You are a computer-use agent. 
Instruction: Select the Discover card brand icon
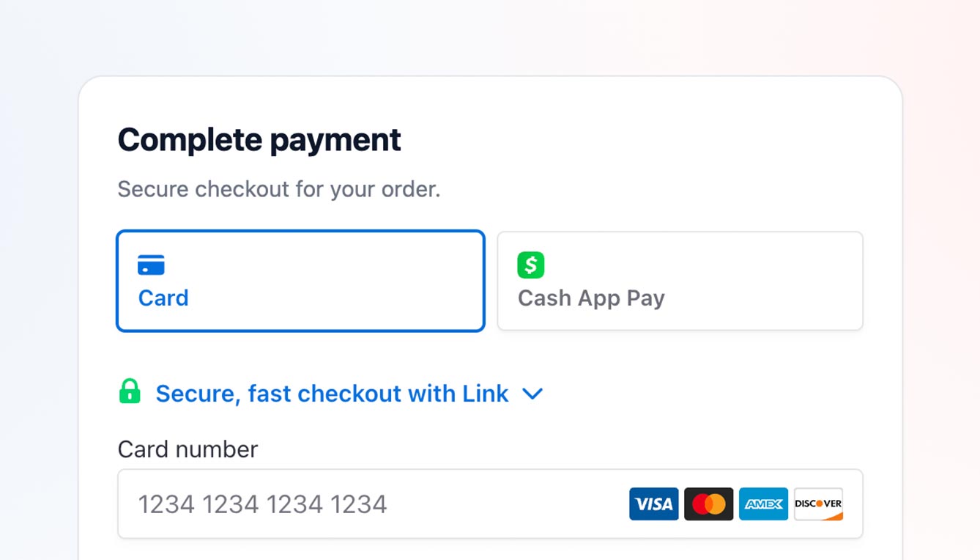pos(817,504)
